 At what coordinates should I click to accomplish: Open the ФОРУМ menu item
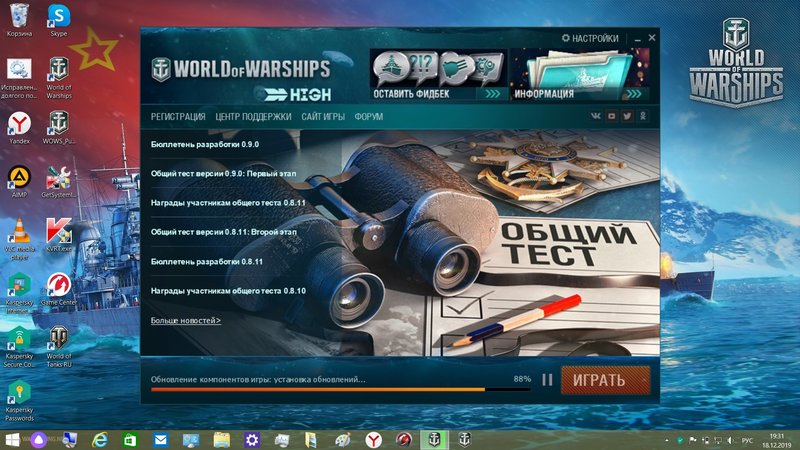pos(368,117)
